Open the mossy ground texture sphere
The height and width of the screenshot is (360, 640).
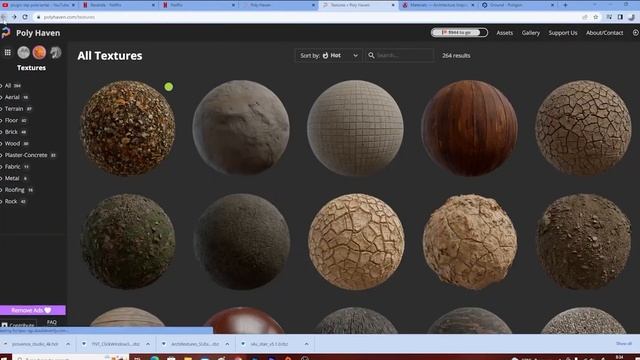128,241
